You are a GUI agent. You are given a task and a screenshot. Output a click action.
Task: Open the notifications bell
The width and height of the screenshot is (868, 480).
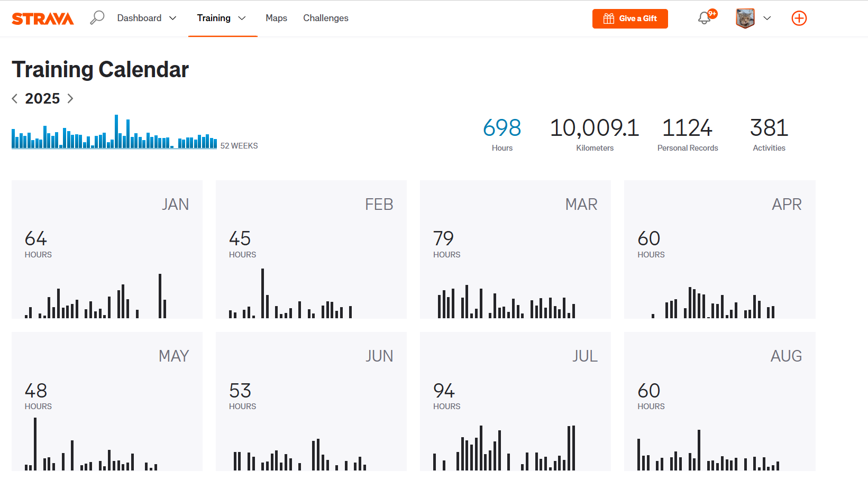tap(704, 19)
